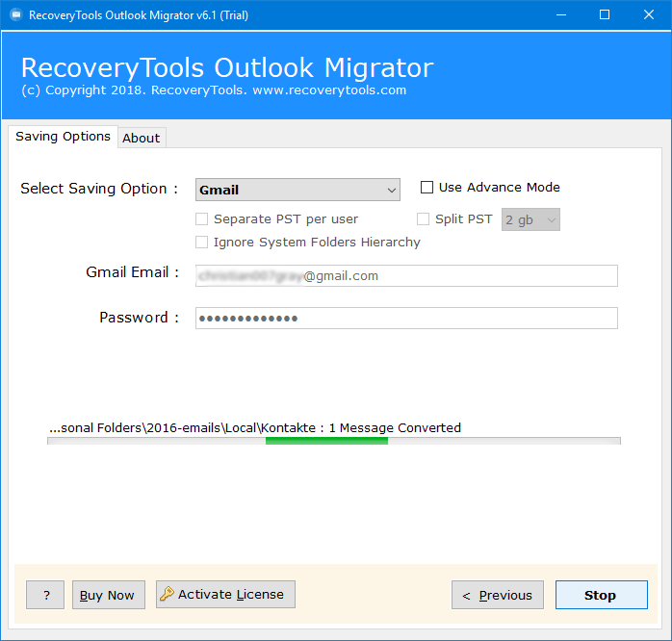Check Ignore System Folders Hierarchy option
This screenshot has height=641, width=672.
pyautogui.click(x=202, y=243)
